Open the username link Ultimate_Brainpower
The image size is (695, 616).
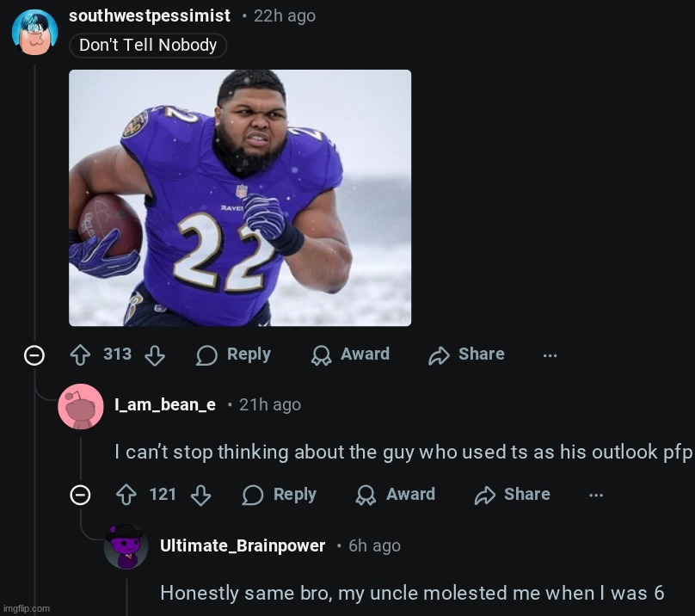(x=243, y=545)
